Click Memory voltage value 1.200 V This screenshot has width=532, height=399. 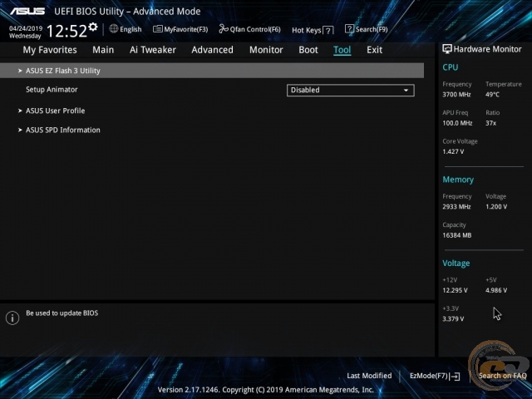pos(496,207)
